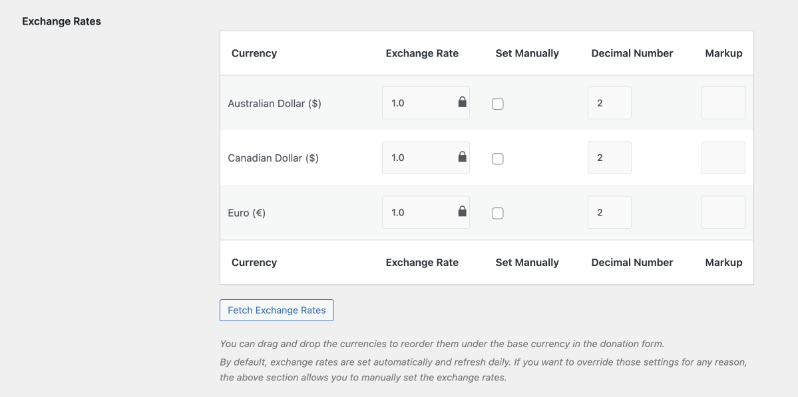
Task: Click the Canadian Dollar markup field
Action: pyautogui.click(x=723, y=158)
